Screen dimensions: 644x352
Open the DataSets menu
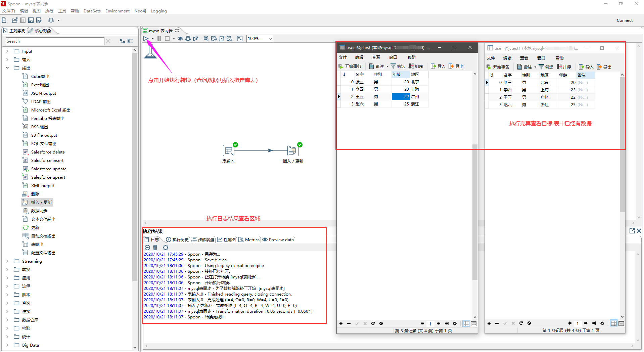92,11
